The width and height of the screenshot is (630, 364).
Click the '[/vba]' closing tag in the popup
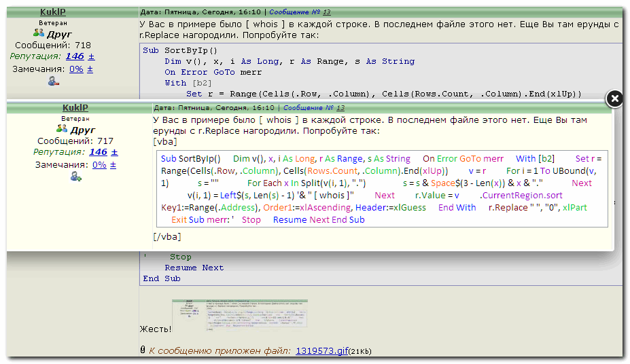tap(167, 237)
